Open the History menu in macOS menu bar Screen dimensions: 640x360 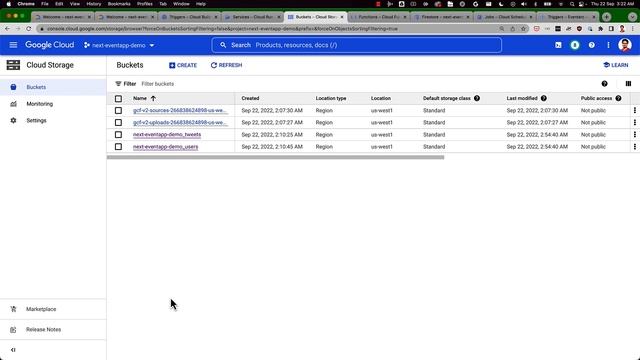[x=93, y=4]
